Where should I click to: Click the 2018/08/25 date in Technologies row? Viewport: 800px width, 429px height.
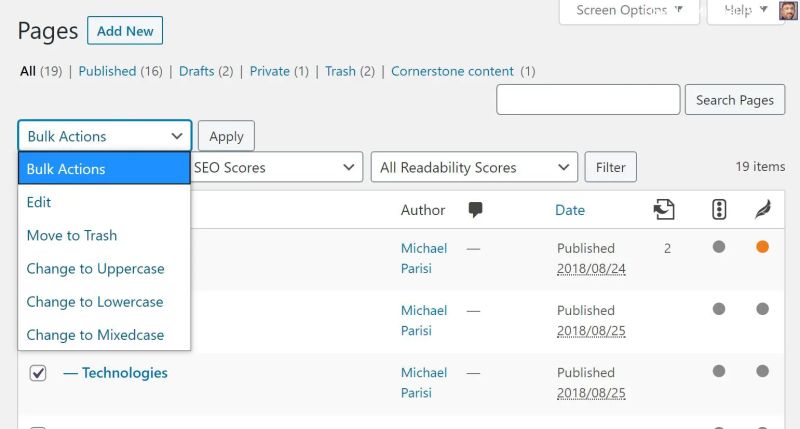click(x=591, y=393)
